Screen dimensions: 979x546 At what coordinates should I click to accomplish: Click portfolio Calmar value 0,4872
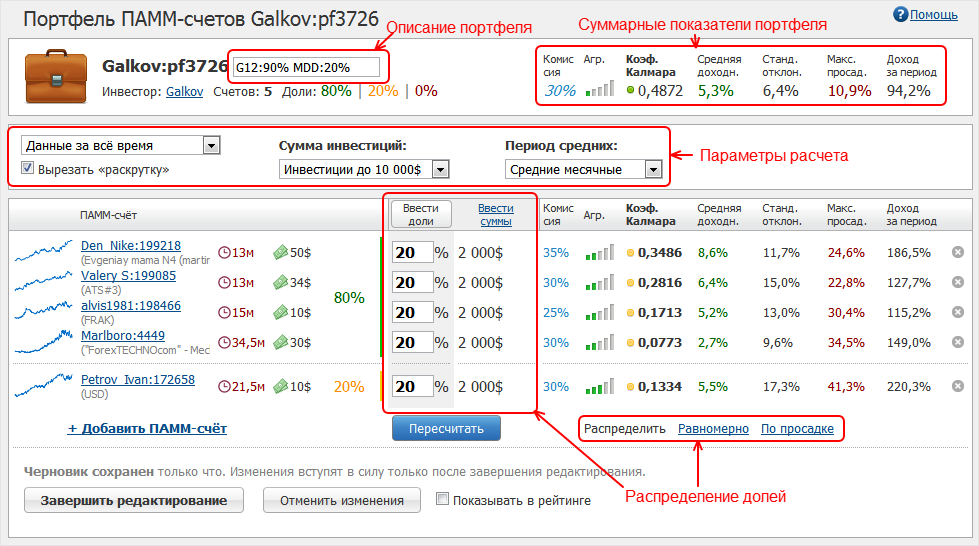tap(661, 91)
